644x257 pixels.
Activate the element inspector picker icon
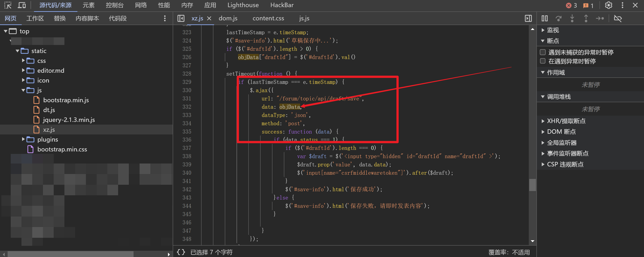pyautogui.click(x=8, y=5)
